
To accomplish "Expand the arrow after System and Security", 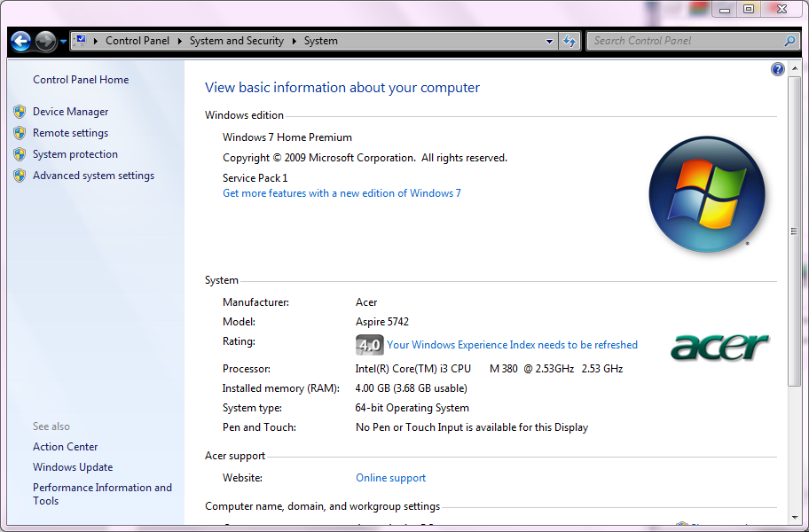I will [x=295, y=41].
